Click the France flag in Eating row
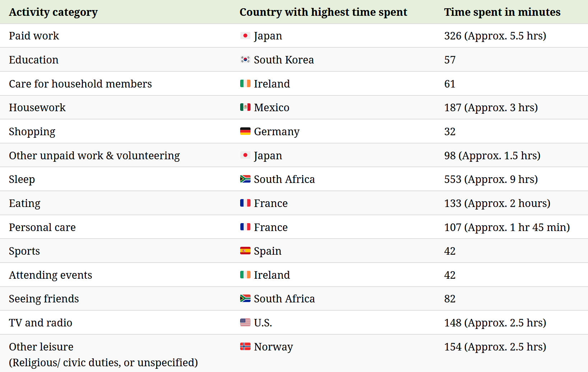Image resolution: width=588 pixels, height=372 pixels. coord(245,203)
